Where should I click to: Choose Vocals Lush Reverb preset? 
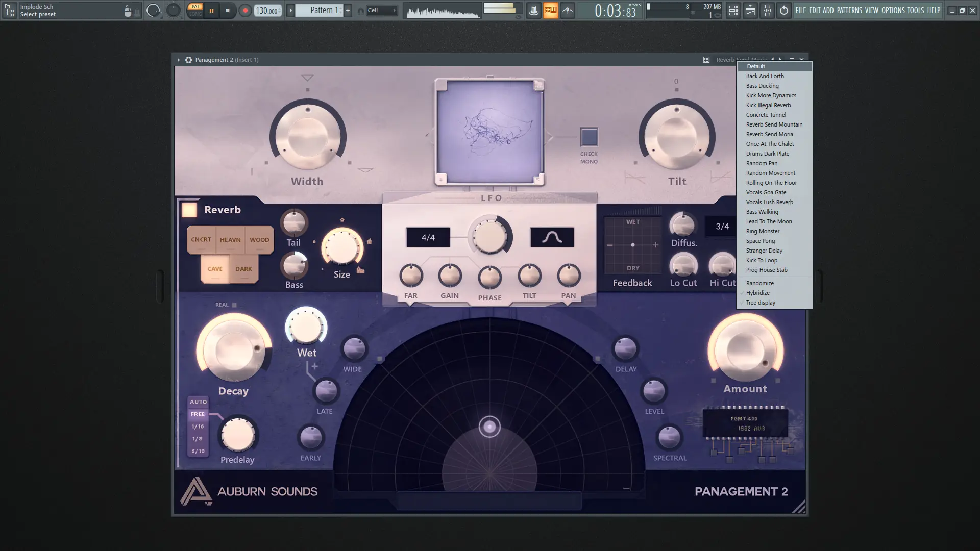pos(769,202)
